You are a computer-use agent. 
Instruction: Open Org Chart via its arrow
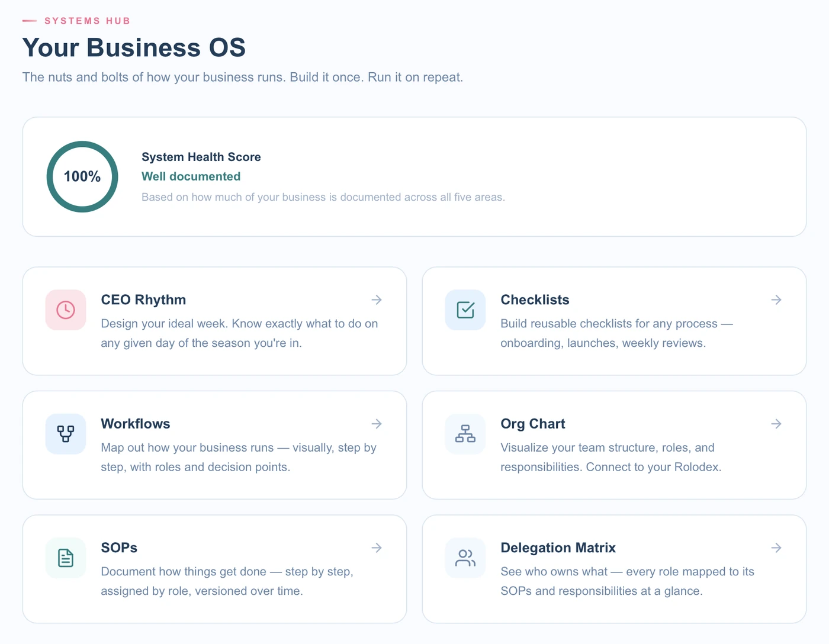pyautogui.click(x=776, y=424)
